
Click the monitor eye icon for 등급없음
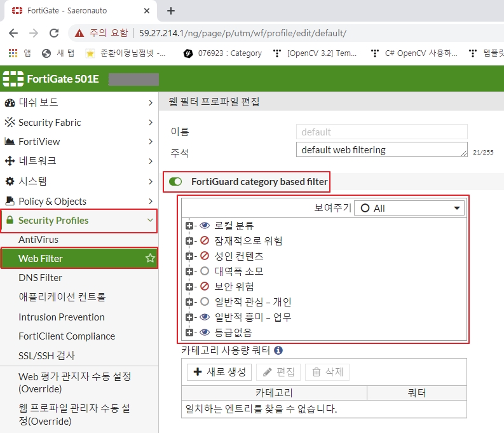pos(205,332)
